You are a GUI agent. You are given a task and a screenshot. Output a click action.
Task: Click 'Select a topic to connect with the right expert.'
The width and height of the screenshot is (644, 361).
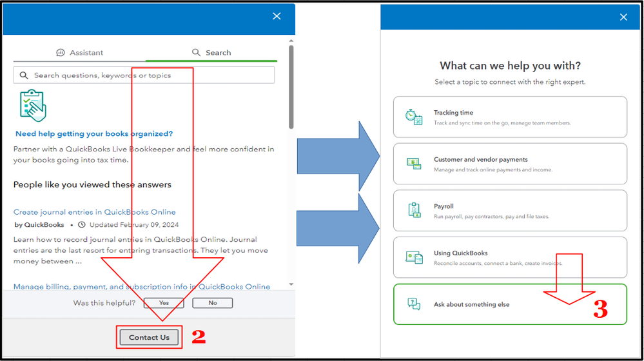510,82
